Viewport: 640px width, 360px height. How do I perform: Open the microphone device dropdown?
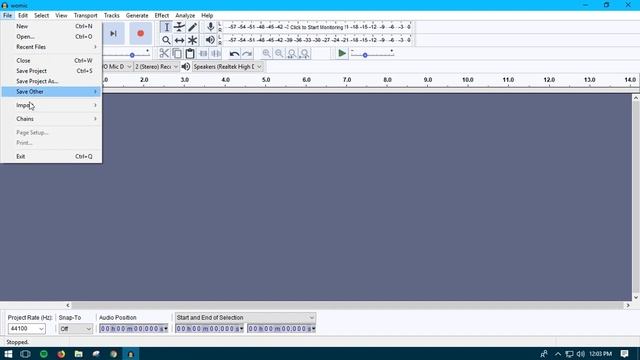pos(118,67)
